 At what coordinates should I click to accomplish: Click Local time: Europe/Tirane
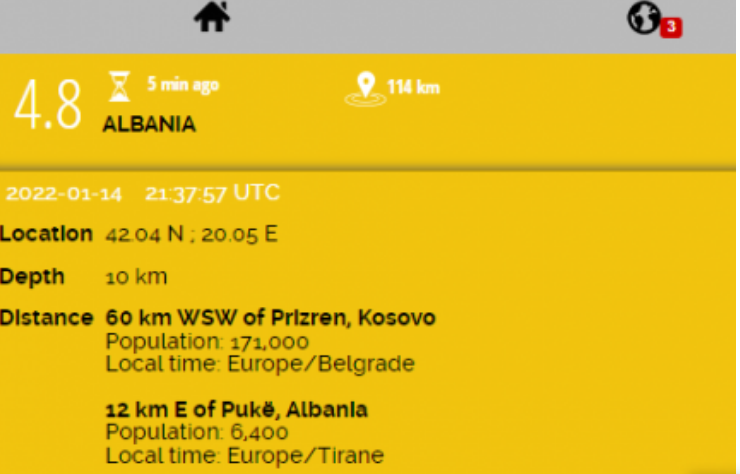(244, 456)
